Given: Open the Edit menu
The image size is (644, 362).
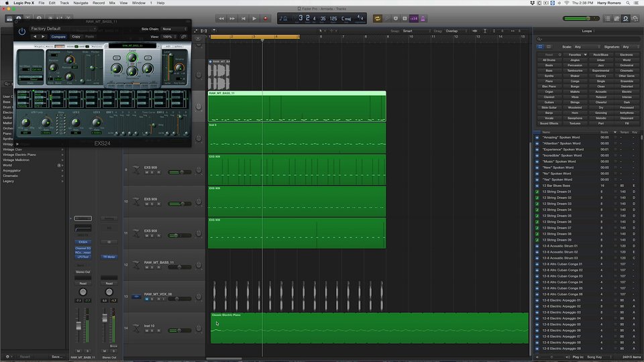Looking at the screenshot, I should pos(52,3).
